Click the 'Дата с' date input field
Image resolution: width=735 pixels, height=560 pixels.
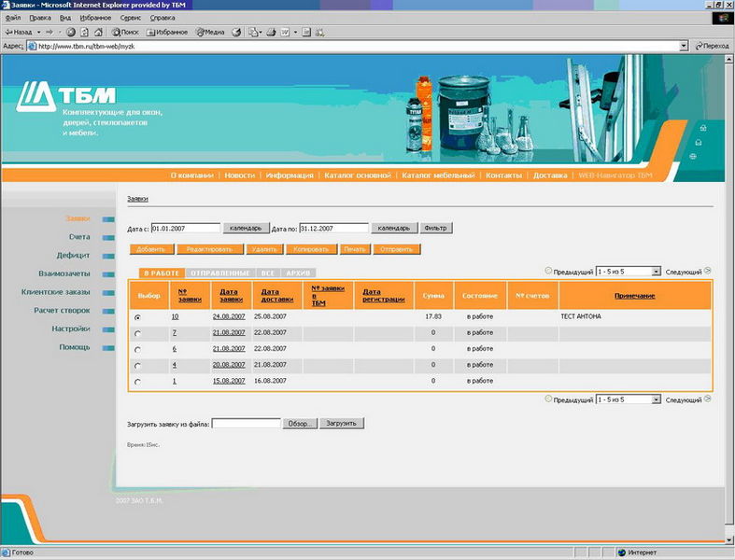click(x=185, y=228)
